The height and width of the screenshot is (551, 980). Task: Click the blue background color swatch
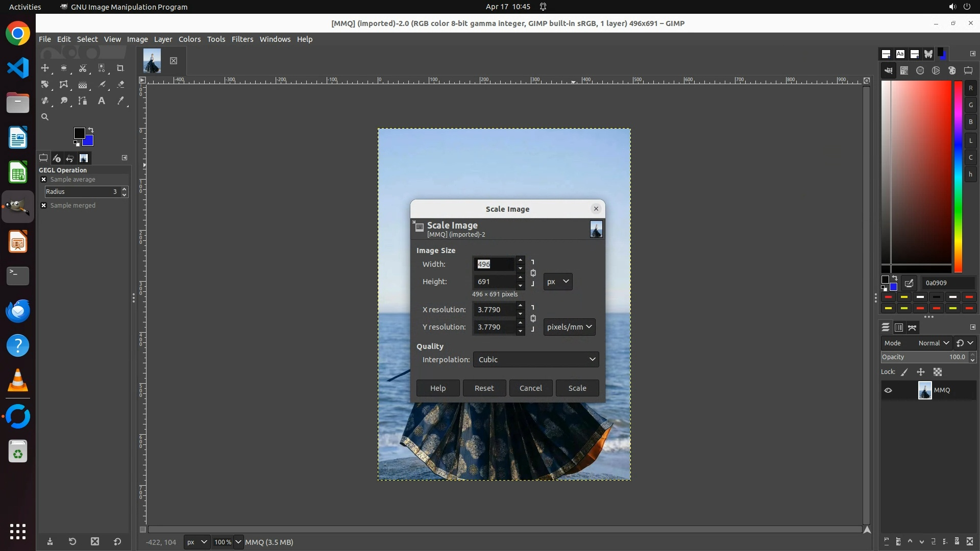[x=89, y=141]
